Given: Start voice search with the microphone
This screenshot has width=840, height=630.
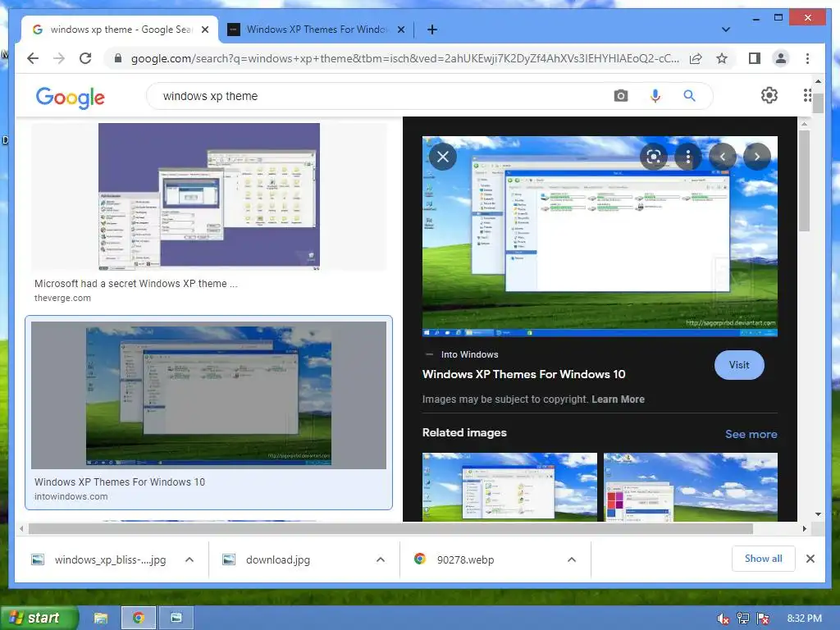Looking at the screenshot, I should pos(655,96).
